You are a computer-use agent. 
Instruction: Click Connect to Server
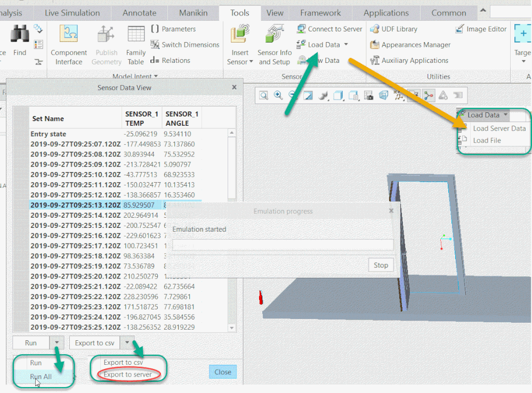coord(329,29)
